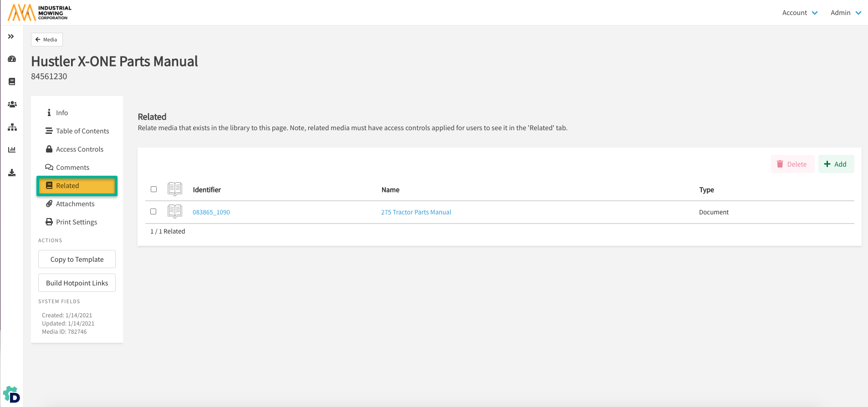Toggle the select-all checkbox in table header
Screen dimensions: 868x407
153,189
